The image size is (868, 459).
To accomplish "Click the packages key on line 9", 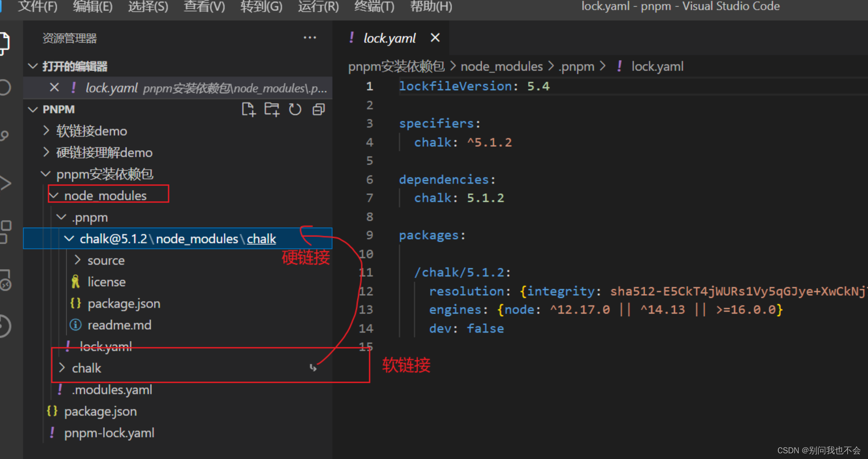I will coord(429,235).
